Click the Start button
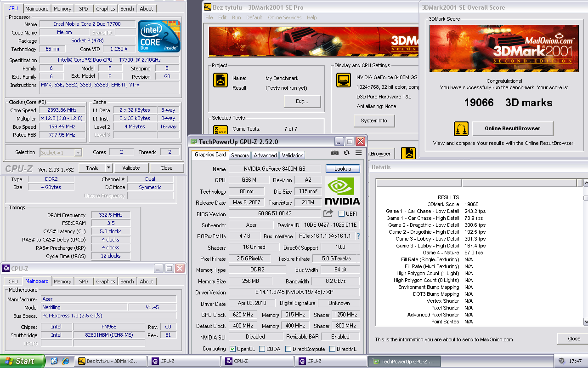Viewport: 588px width, 368px height. 23,361
